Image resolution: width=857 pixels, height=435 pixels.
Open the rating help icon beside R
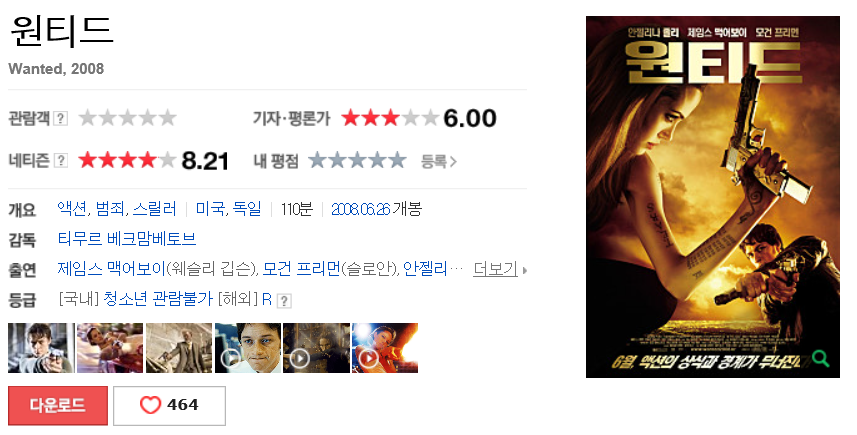pos(284,301)
